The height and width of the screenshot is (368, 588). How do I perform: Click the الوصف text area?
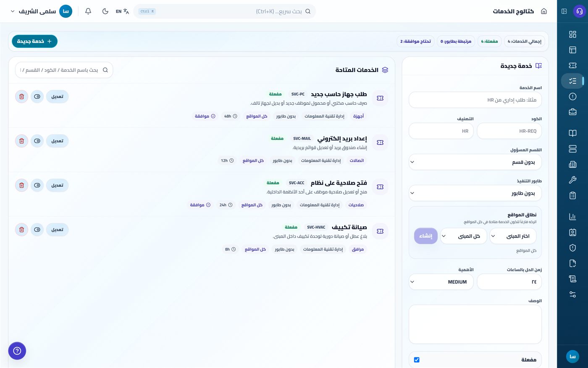[475, 324]
